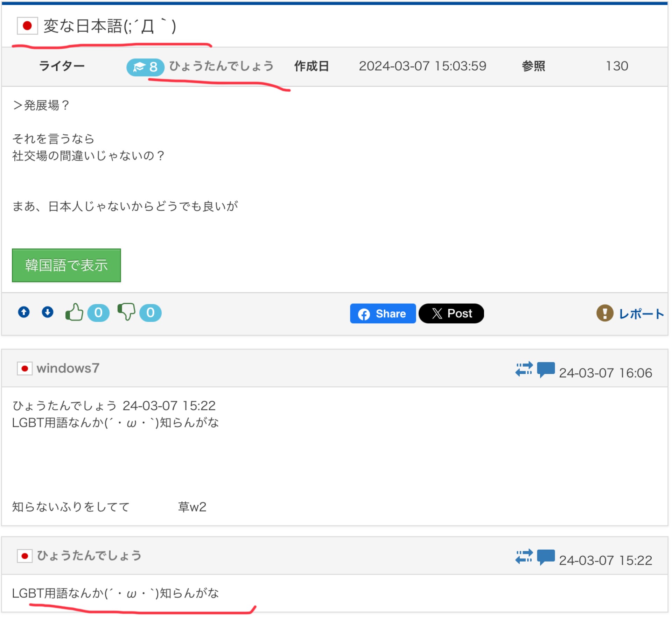Click the line まあ、日本人じゃないからどうでも良いが
Image resolution: width=672 pixels, height=620 pixels.
click(125, 206)
